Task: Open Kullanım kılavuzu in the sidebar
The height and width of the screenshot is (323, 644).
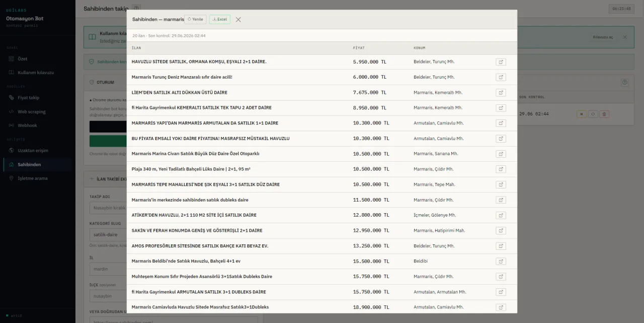Action: tap(38, 73)
